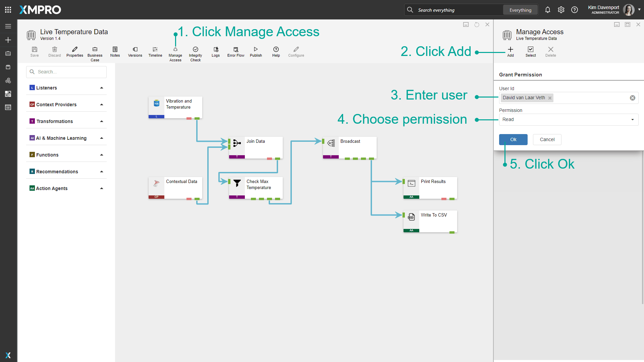Viewport: 644px width, 362px height.
Task: Clear the User Id field with the clear button
Action: coord(633,98)
